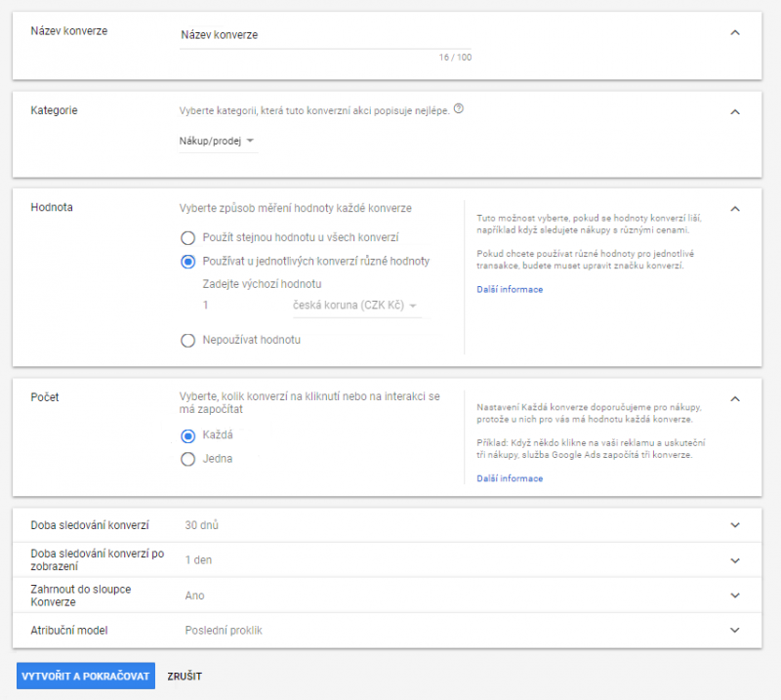Select 'Používat u jednotlivých konverzí různé hodnoty'

point(188,262)
